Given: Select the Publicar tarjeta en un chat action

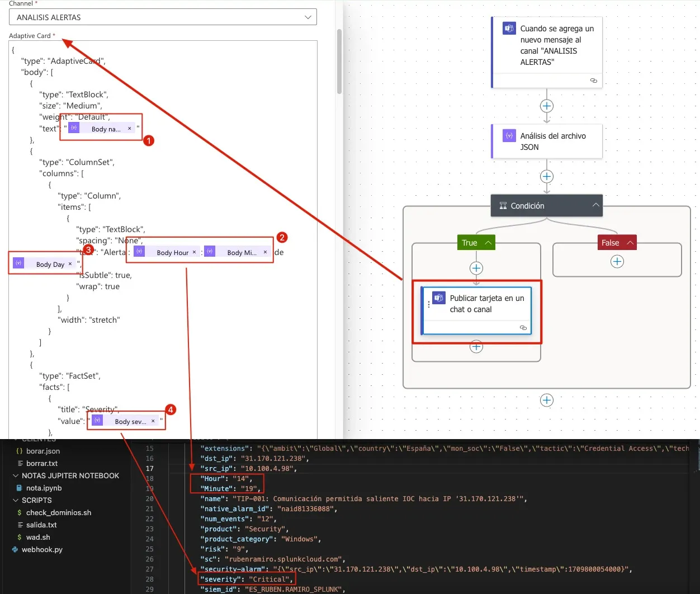Looking at the screenshot, I should [x=477, y=310].
